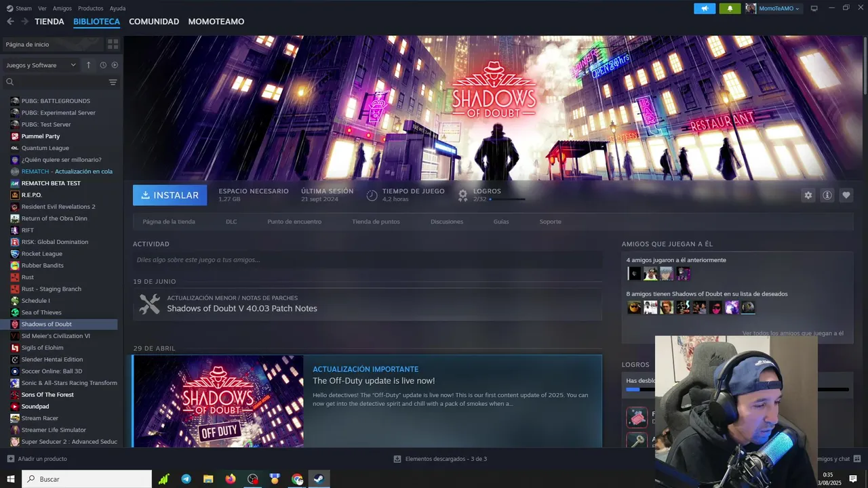The width and height of the screenshot is (868, 488).
Task: Select R.E.P.O. in the library list
Action: tap(32, 195)
